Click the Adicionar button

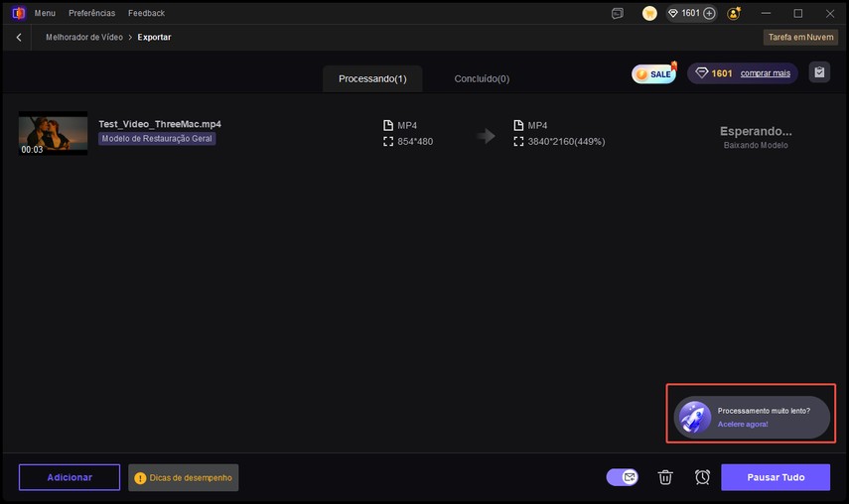[70, 477]
